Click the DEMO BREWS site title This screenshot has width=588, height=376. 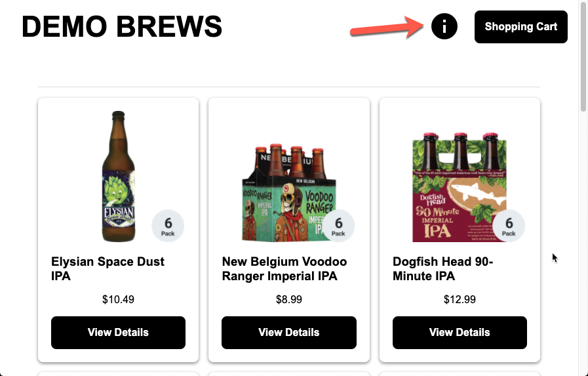pos(122,27)
